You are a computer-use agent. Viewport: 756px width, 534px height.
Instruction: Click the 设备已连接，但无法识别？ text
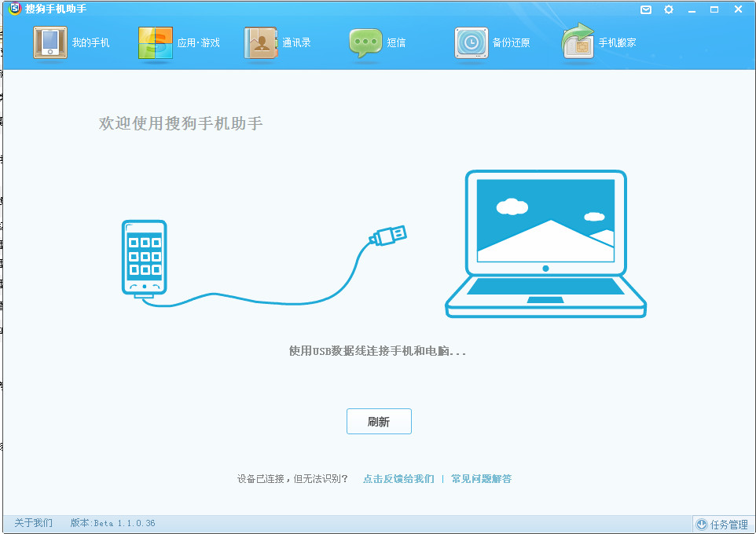coord(292,478)
